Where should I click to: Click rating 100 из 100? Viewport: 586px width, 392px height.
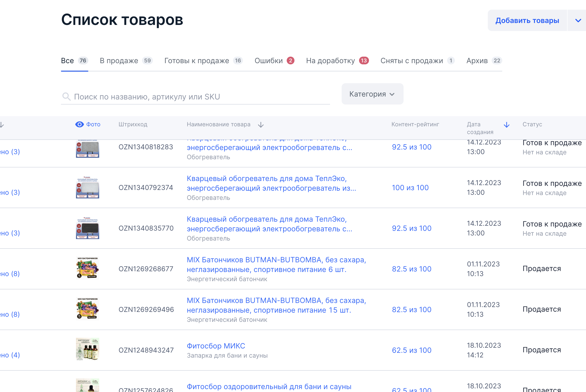pyautogui.click(x=410, y=188)
